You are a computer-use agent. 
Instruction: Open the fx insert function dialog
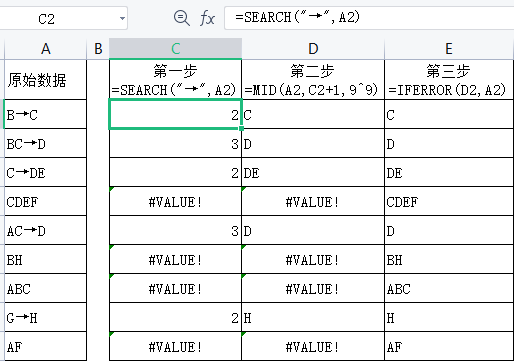point(207,18)
